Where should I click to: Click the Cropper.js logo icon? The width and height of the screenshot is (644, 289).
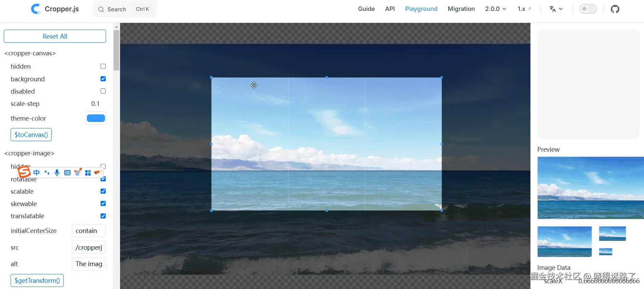[36, 9]
